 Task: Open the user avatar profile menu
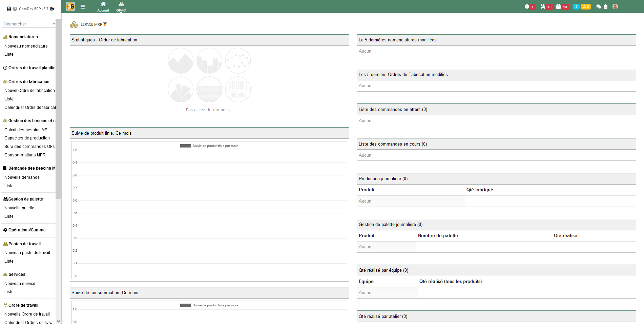click(615, 6)
